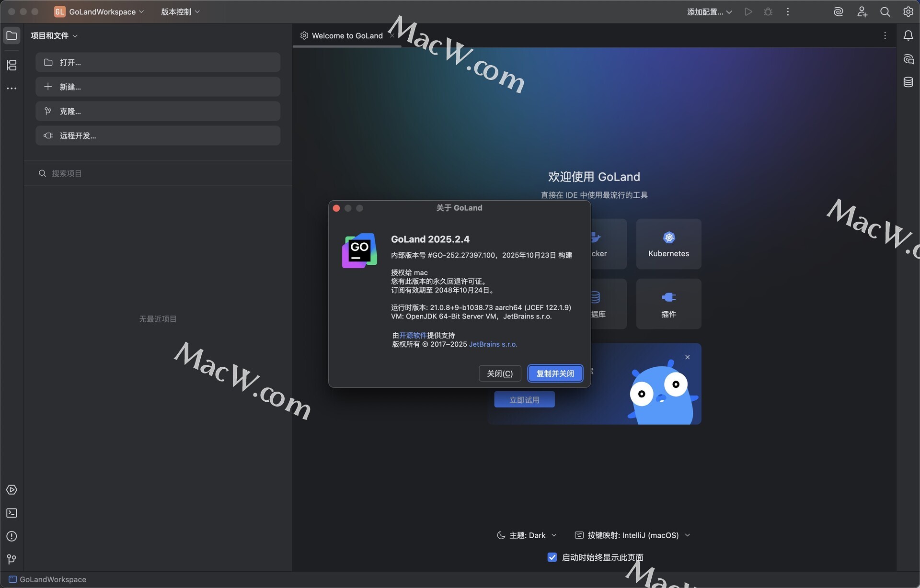Screen dimensions: 920x588
Task: Open the IntelliJ (macOS) keymap dropdown
Action: pos(632,535)
